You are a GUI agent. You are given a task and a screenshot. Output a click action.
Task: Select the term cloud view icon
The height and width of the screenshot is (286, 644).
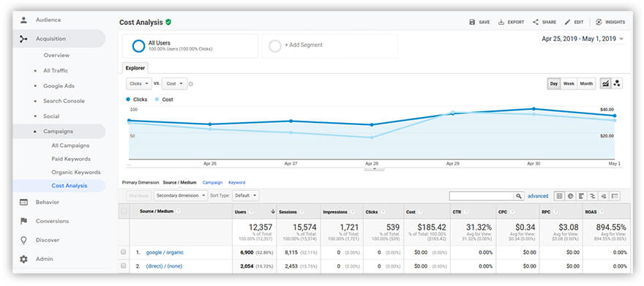[604, 196]
